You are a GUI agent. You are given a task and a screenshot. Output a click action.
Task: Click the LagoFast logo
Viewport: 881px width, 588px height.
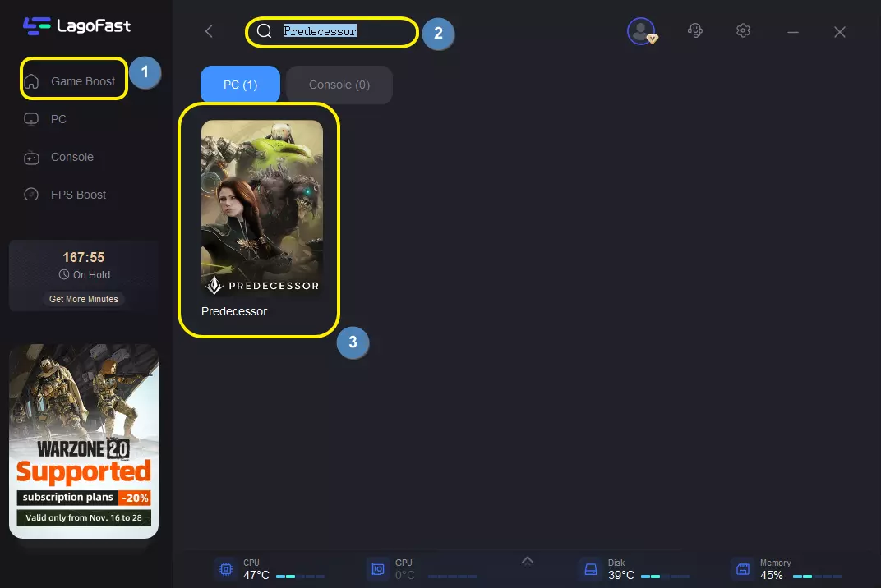[76, 25]
